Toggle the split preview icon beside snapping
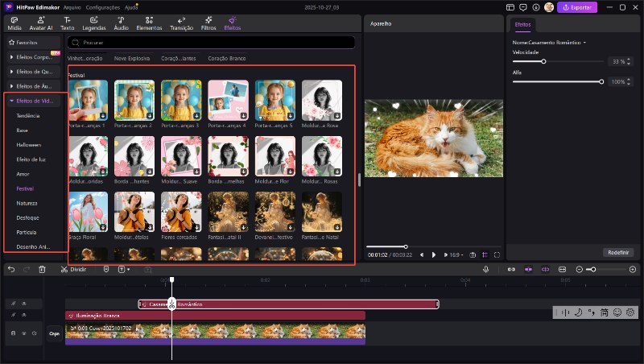Image resolution: width=644 pixels, height=364 pixels. point(545,269)
